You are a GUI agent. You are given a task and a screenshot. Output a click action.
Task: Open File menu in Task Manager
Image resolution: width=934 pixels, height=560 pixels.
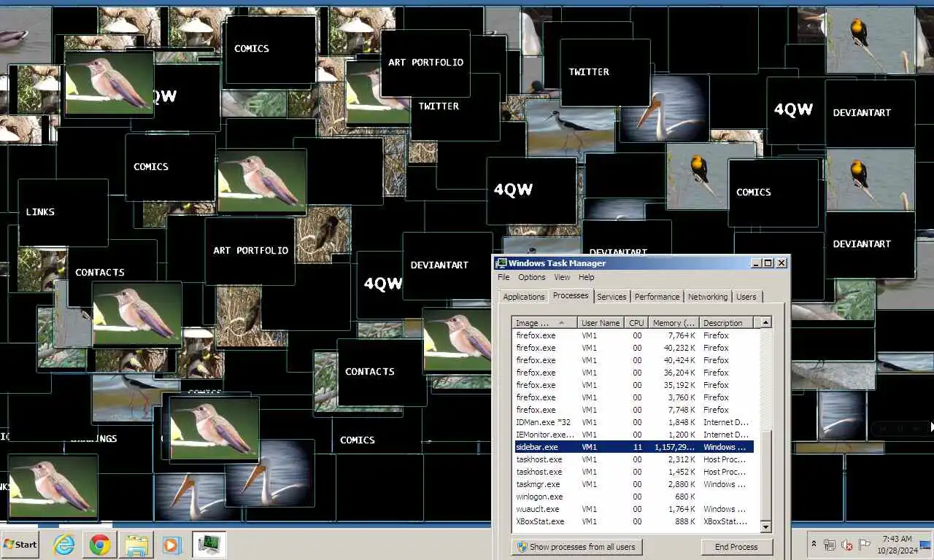click(503, 277)
